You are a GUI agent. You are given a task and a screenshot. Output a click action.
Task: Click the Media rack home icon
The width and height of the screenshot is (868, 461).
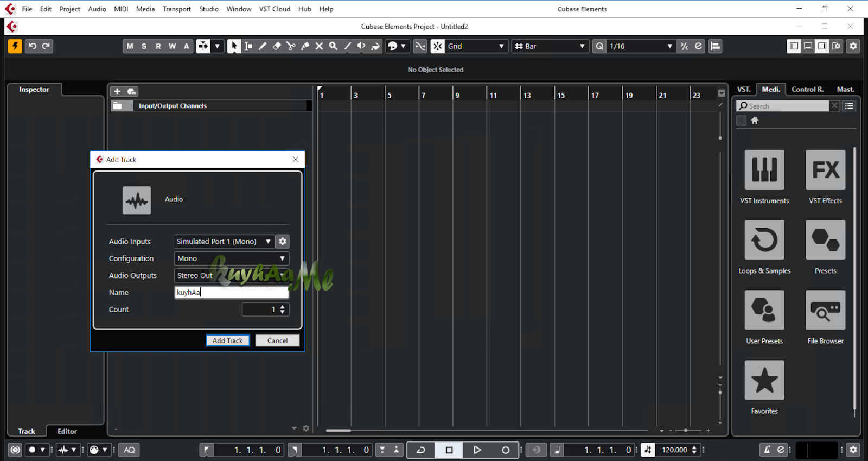(755, 121)
